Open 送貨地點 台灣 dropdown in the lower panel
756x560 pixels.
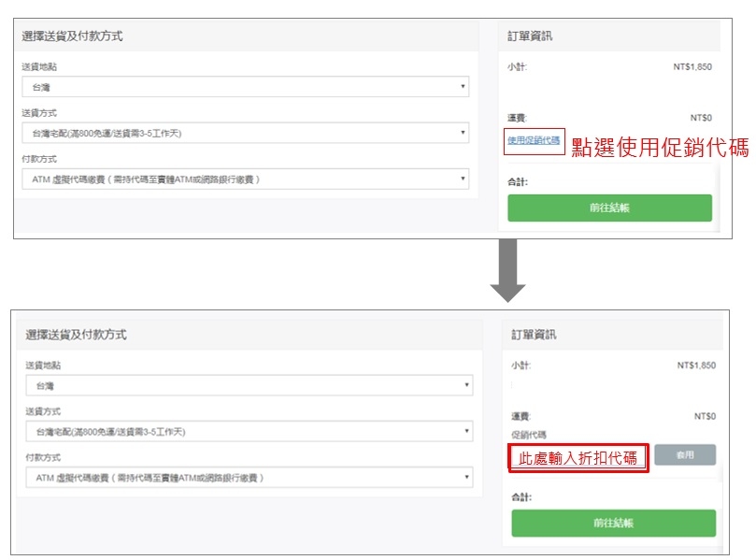[249, 385]
